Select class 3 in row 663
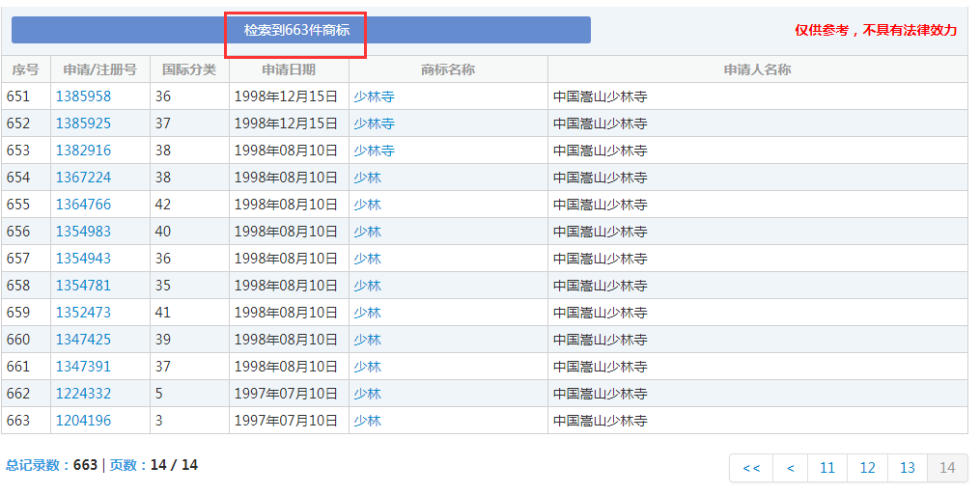 (x=158, y=421)
